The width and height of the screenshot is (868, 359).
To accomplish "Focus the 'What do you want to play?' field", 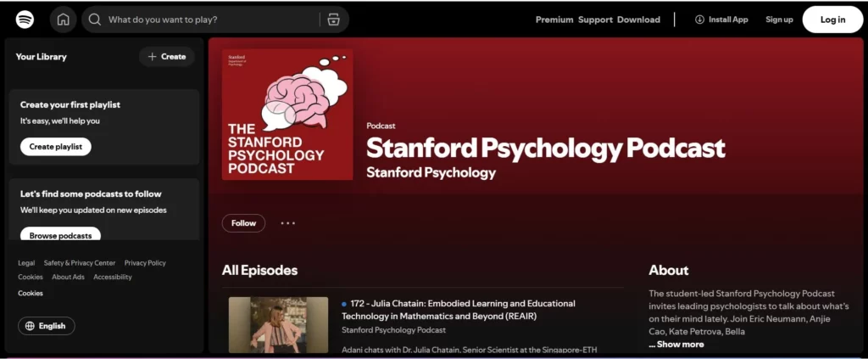I will click(215, 20).
